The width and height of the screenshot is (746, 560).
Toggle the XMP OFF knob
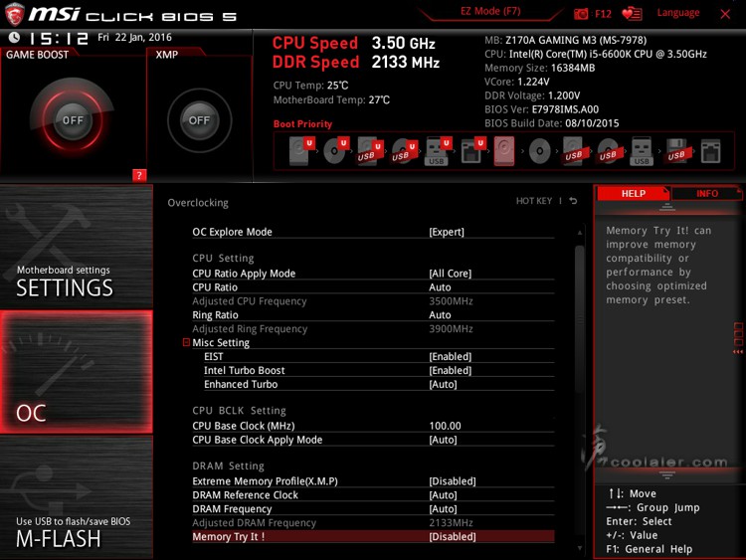[199, 120]
